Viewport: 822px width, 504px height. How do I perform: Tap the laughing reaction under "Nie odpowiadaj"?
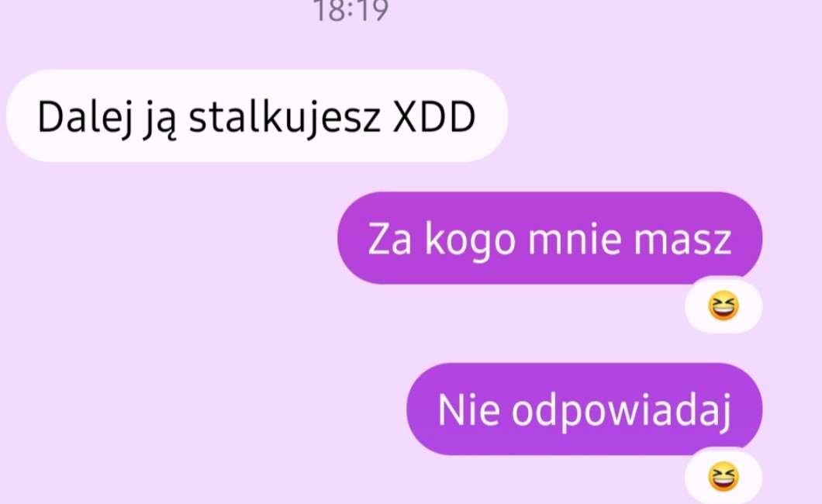point(724,477)
